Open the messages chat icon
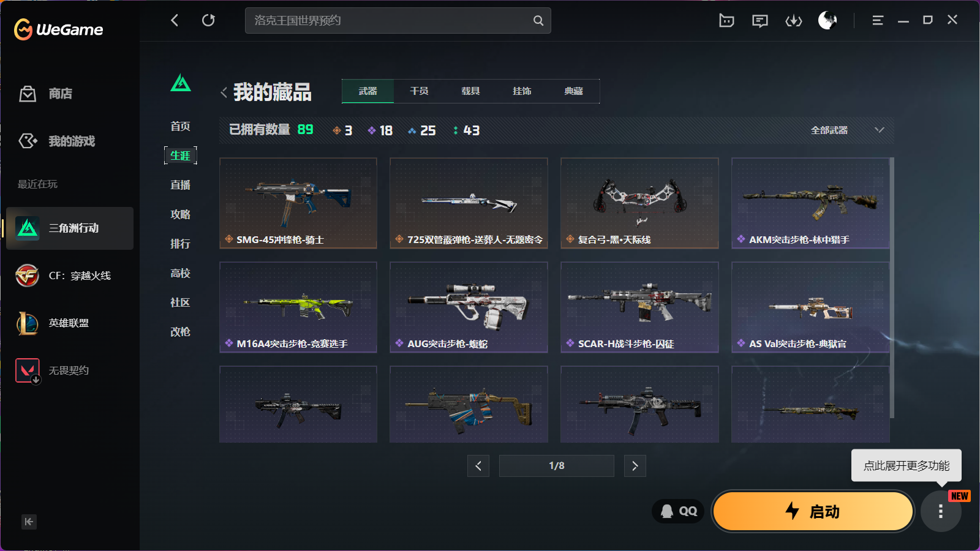 tap(760, 21)
